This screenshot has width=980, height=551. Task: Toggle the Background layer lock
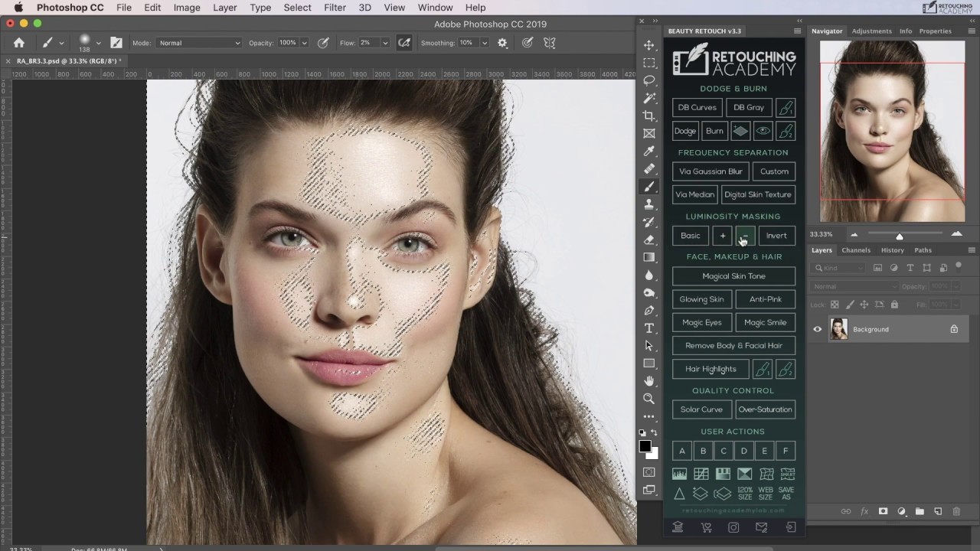point(954,329)
